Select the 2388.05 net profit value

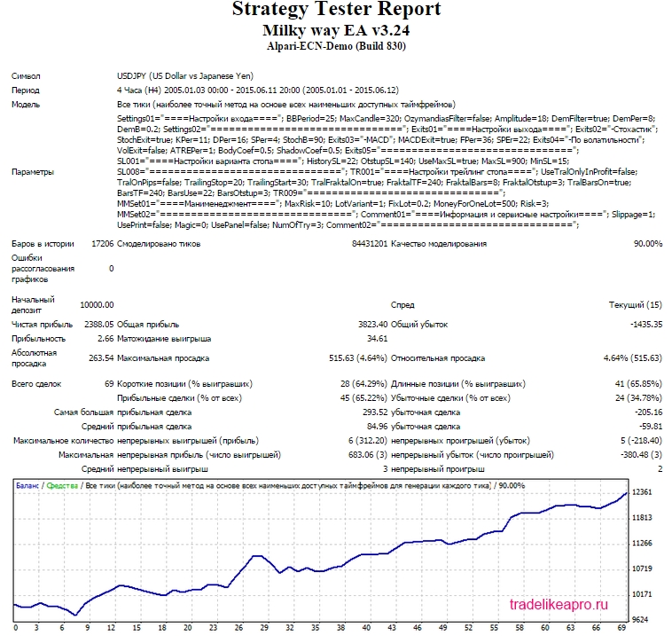[x=99, y=325]
